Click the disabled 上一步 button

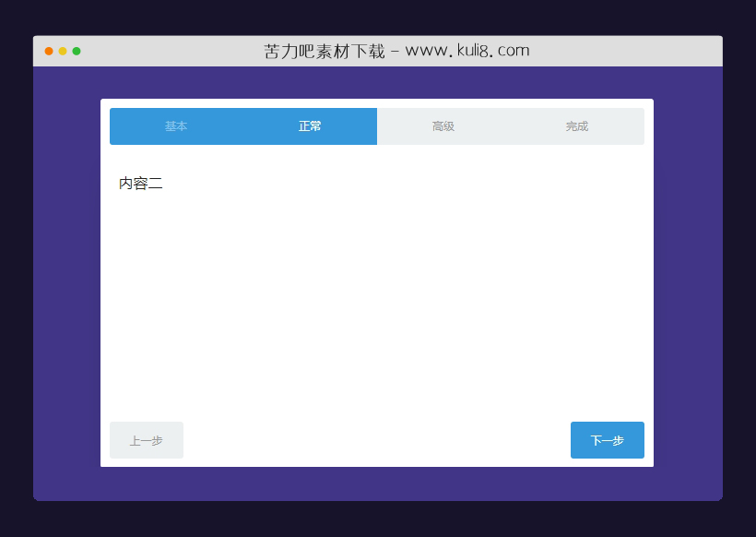(146, 440)
